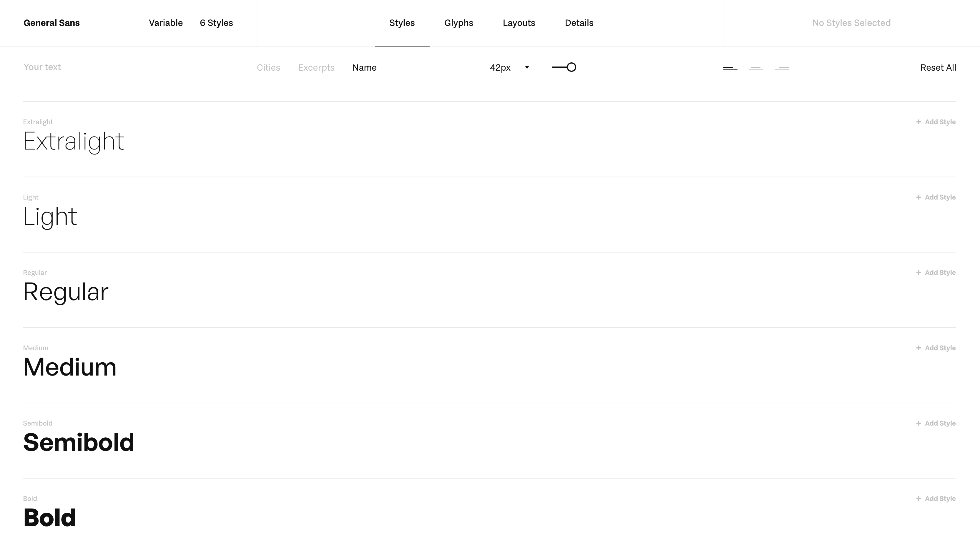Click plus icon next to Medium Add Style
This screenshot has width=980, height=538.
point(918,348)
